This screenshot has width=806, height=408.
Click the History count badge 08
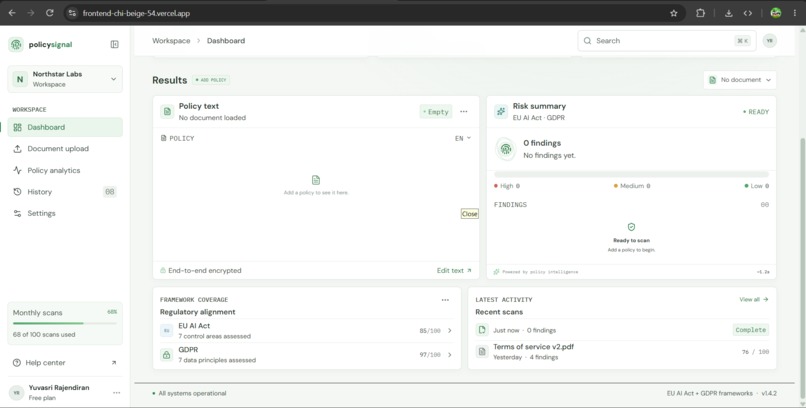click(109, 192)
